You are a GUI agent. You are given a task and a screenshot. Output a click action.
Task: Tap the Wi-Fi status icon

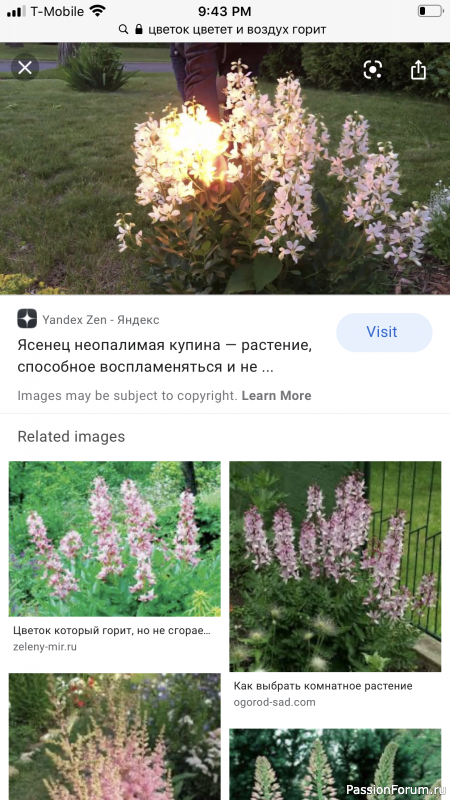pyautogui.click(x=97, y=10)
